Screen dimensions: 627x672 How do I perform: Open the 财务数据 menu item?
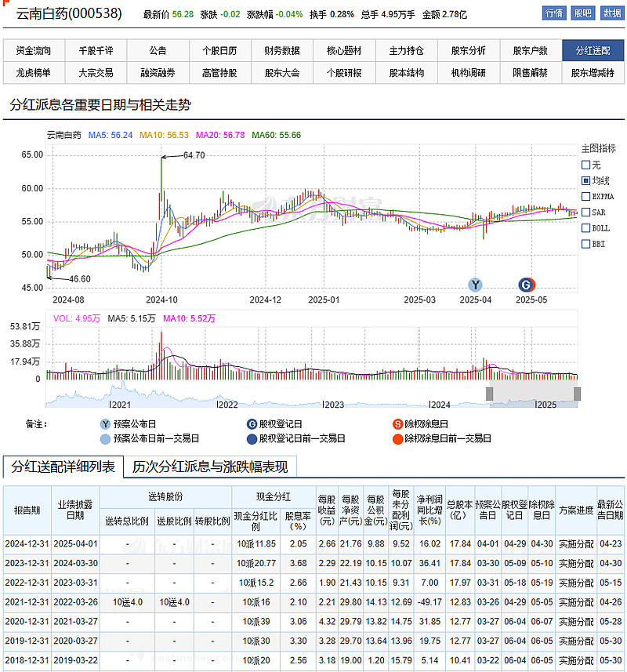pyautogui.click(x=282, y=51)
